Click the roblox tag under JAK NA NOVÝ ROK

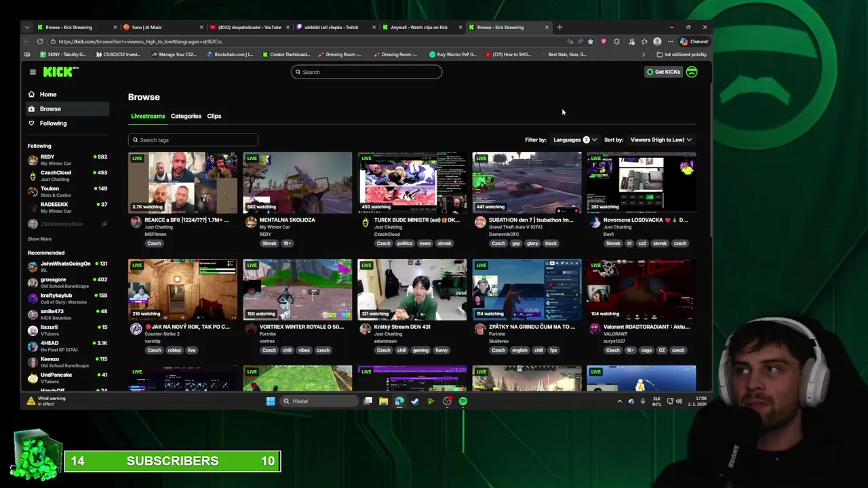coord(175,350)
